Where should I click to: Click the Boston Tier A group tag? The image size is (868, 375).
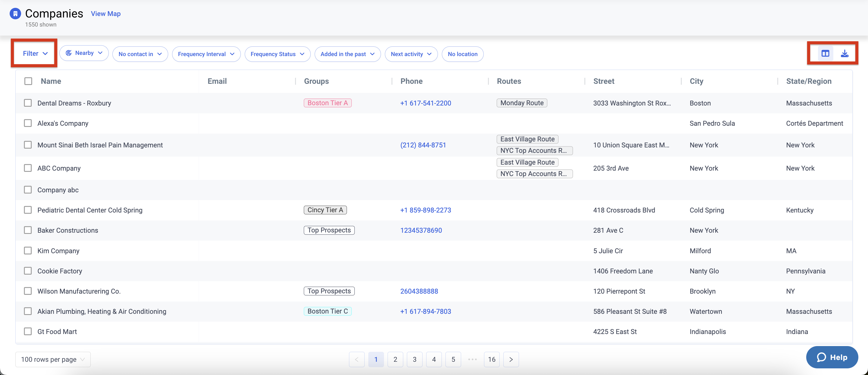(328, 103)
